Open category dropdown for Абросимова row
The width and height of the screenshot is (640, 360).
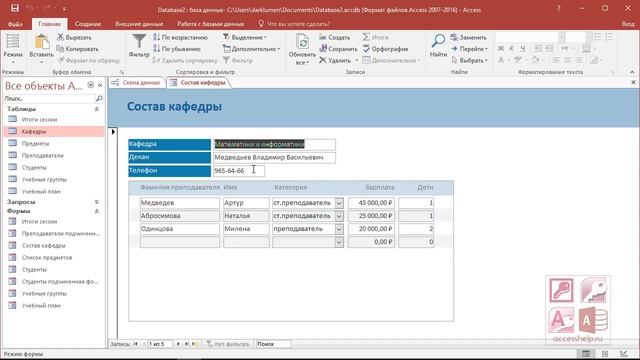[x=339, y=216]
